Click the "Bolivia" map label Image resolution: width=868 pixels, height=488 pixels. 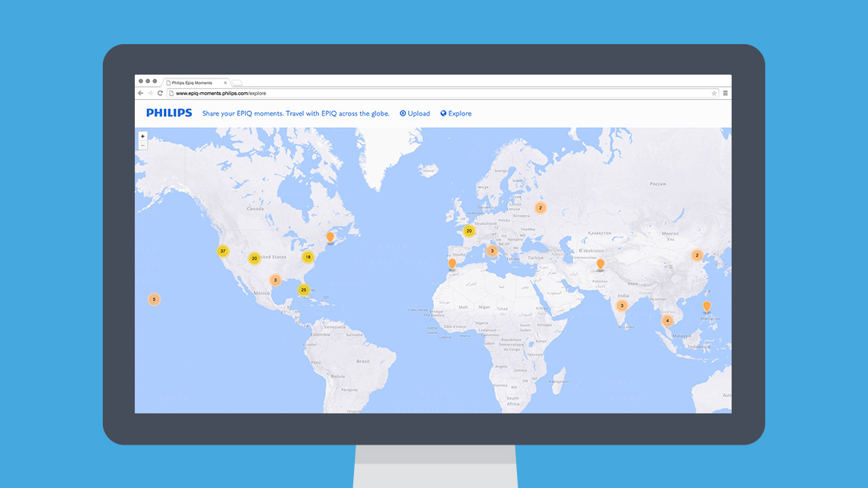coord(337,376)
